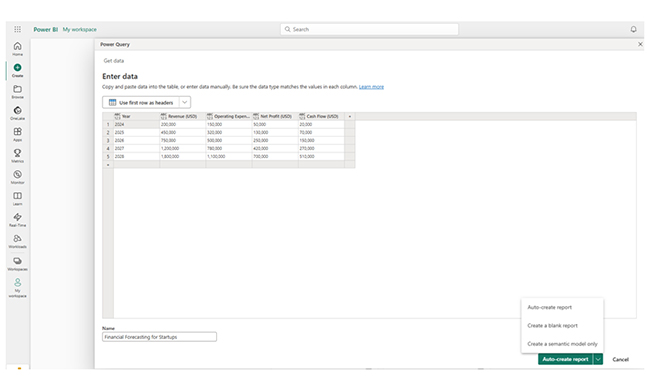Click the Year cell in row 2

(136, 133)
